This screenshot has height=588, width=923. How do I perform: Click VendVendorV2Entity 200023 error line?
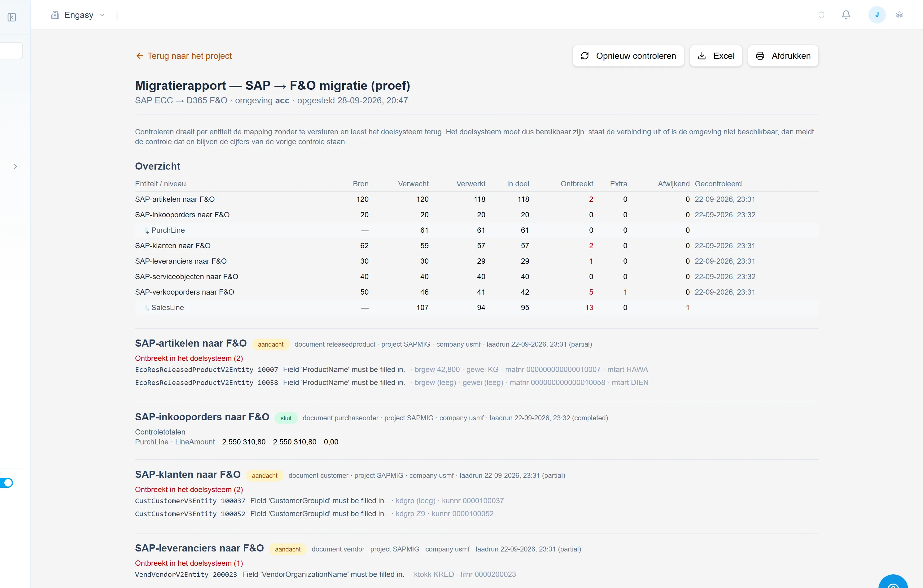pos(326,574)
